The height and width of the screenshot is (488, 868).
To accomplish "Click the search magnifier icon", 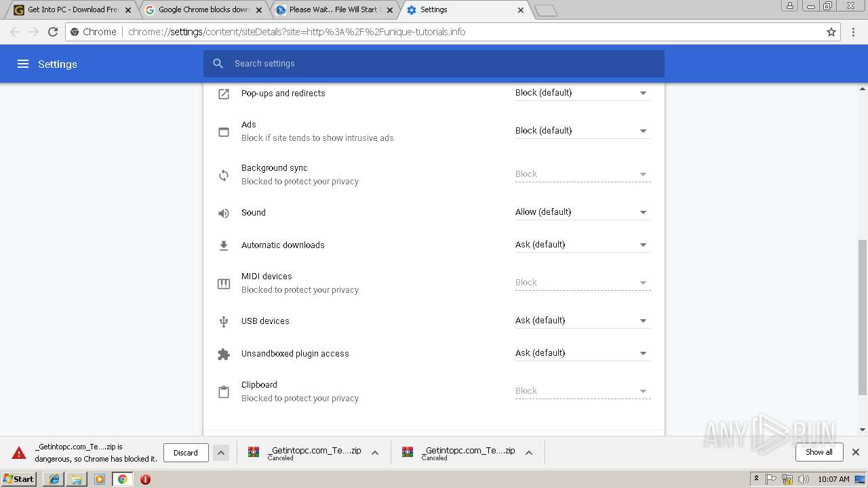I will coord(218,64).
